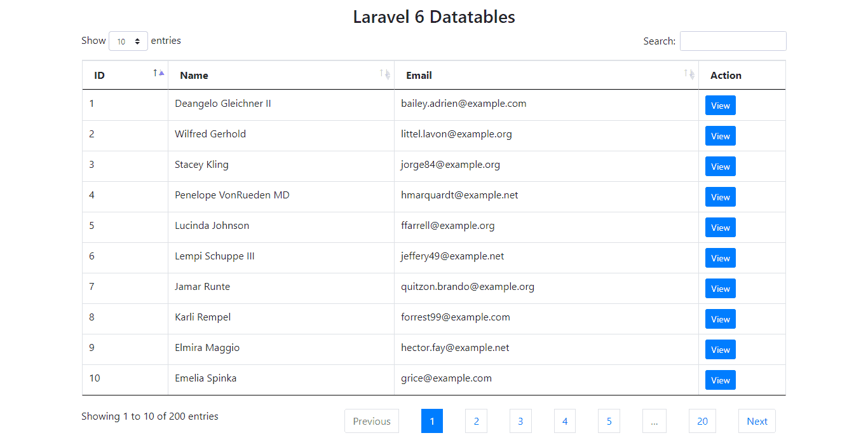The height and width of the screenshot is (440, 868).
Task: Click View for Lucinda Johnson
Action: coord(721,228)
